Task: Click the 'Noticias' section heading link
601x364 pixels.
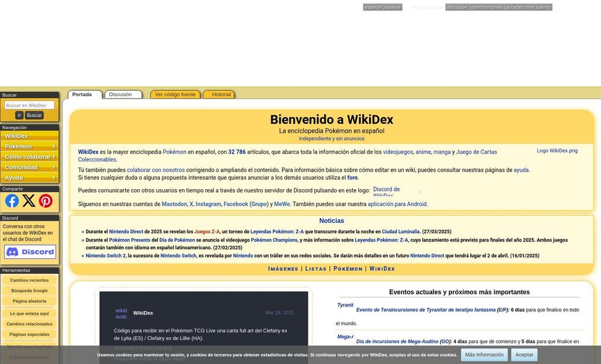Action: [x=332, y=220]
